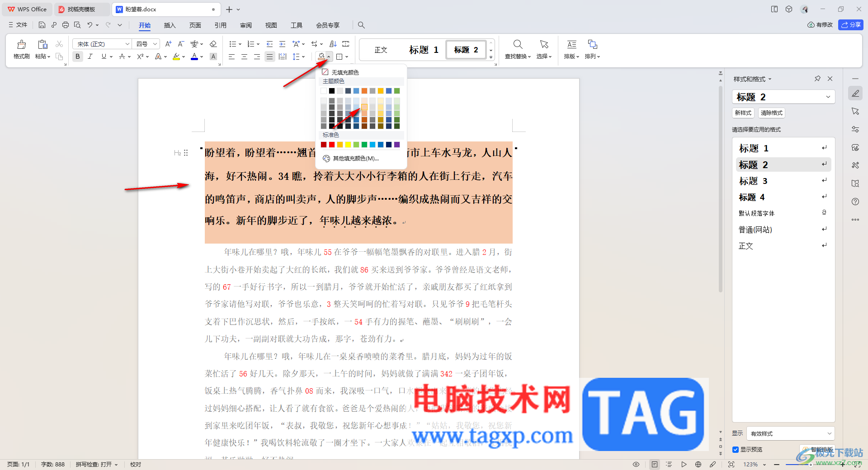Undo the last action
The image size is (868, 470).
click(90, 25)
